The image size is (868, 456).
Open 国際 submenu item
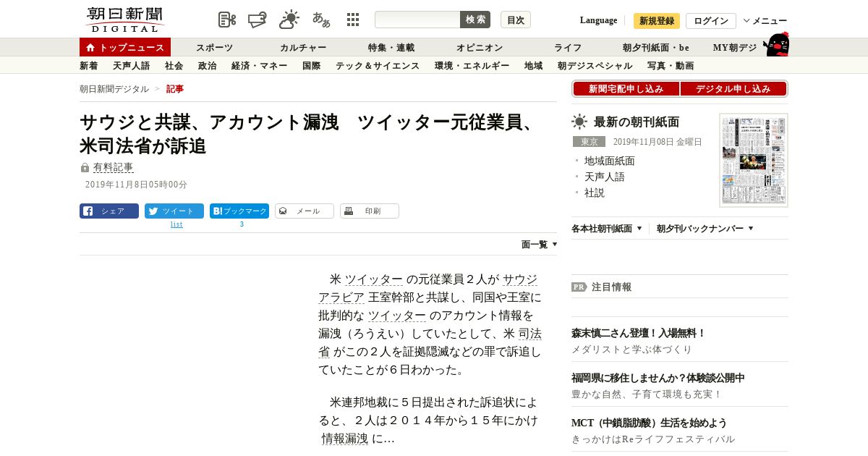[x=312, y=66]
